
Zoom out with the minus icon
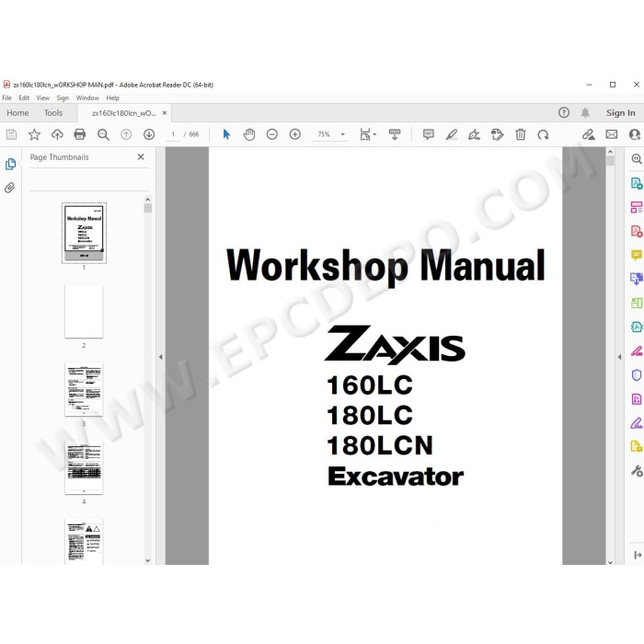tap(272, 134)
